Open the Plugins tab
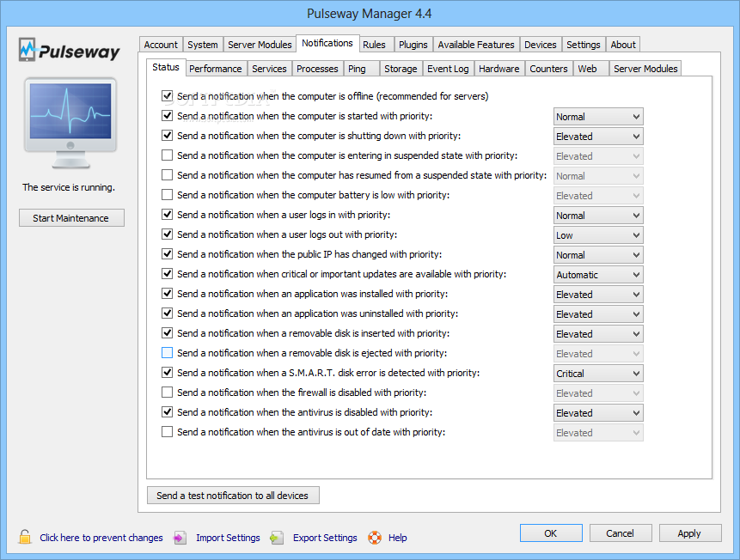The image size is (740, 560). coord(413,45)
